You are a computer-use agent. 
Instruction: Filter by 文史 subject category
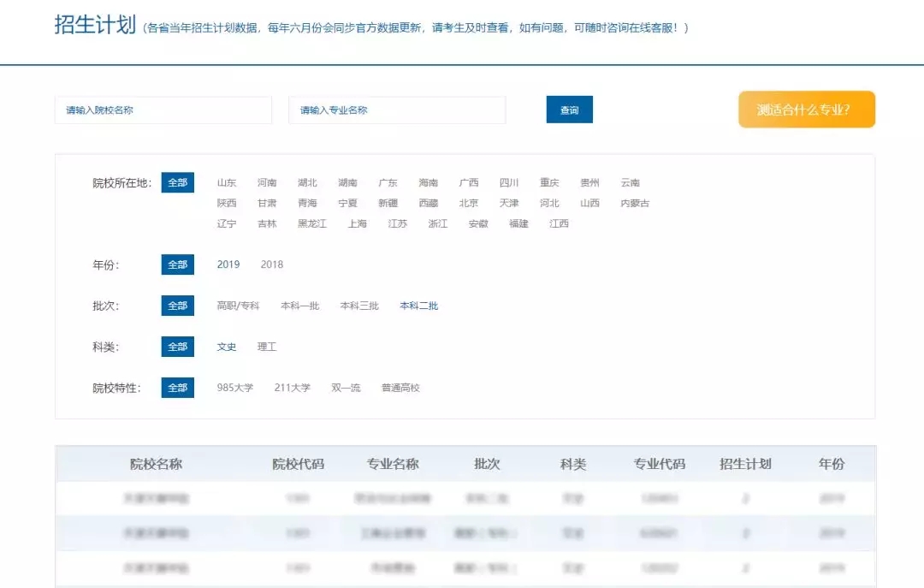227,347
